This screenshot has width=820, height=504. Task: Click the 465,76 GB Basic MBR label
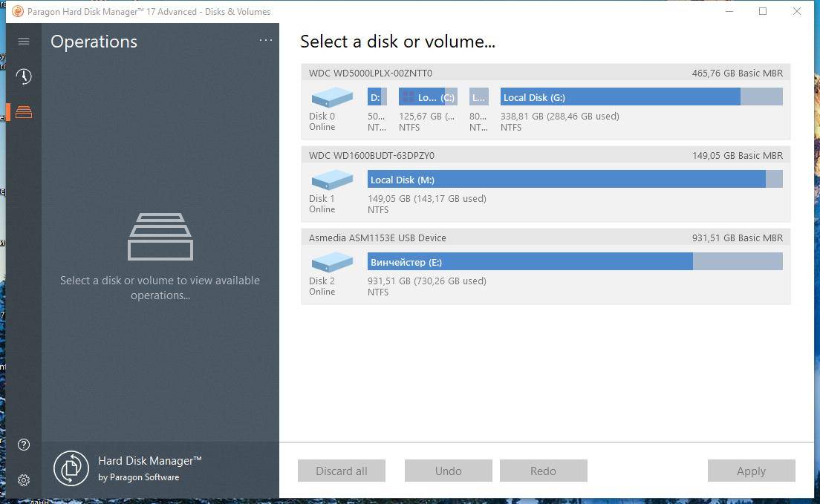coord(738,73)
